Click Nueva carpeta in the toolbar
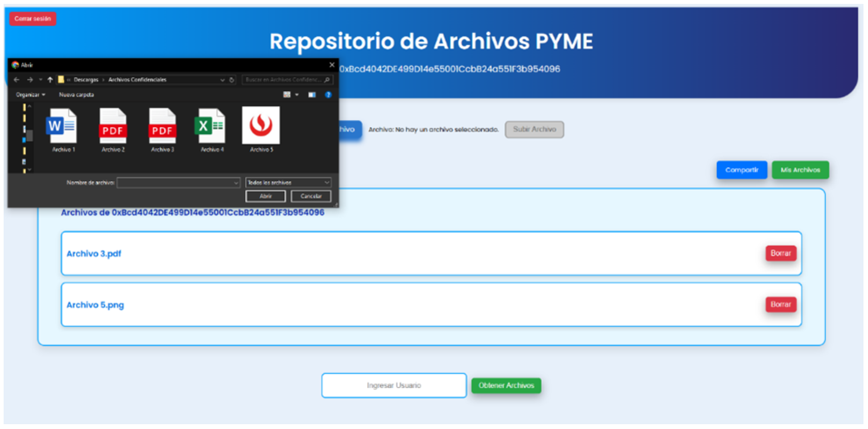 point(76,95)
